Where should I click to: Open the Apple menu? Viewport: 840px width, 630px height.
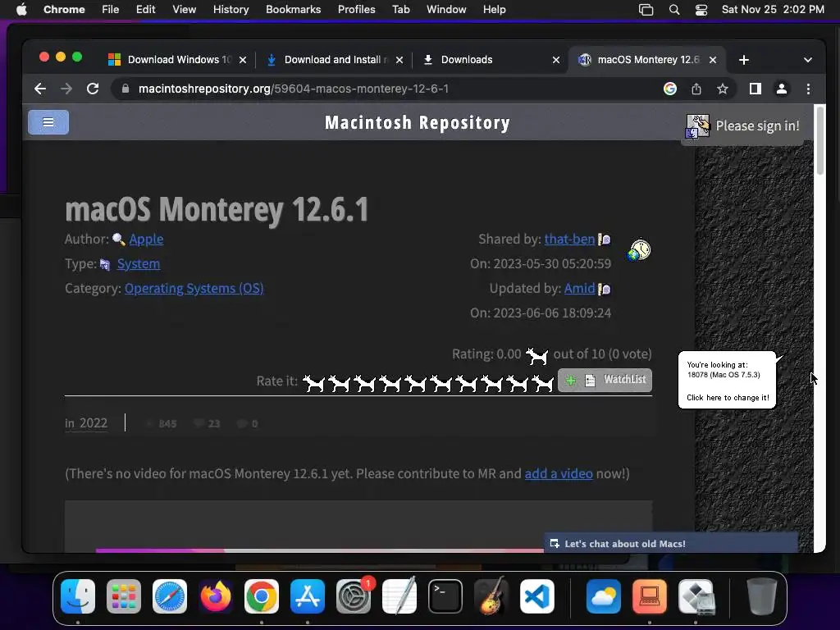click(21, 10)
